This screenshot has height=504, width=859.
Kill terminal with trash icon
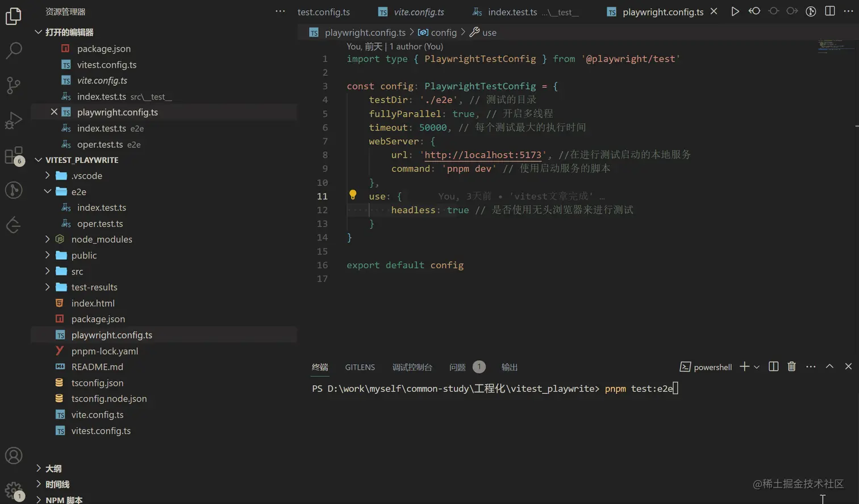791,367
